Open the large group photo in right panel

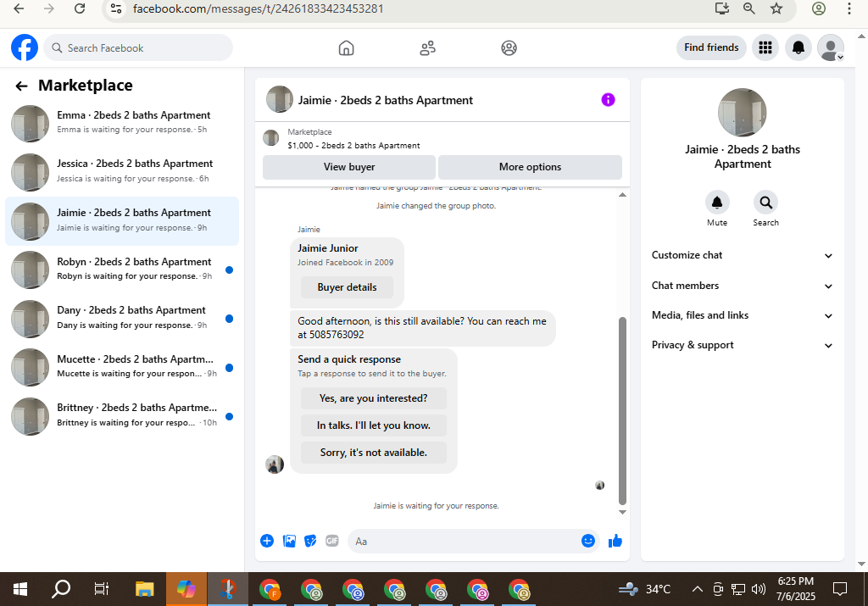[743, 113]
